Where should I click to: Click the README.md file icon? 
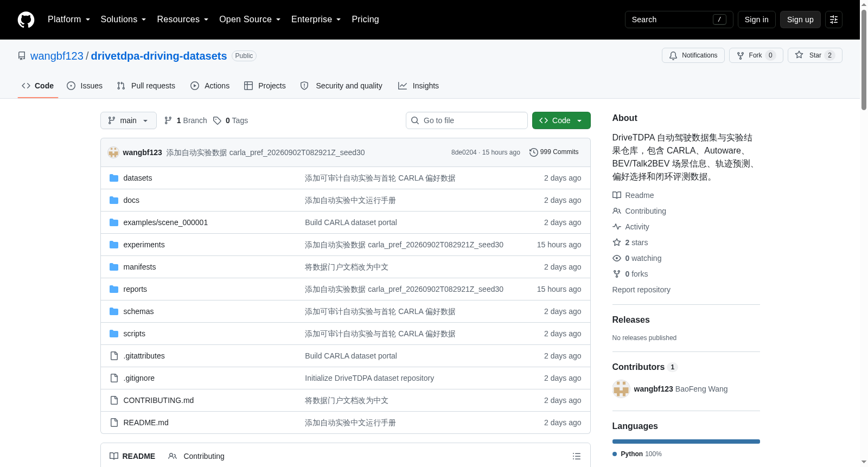[114, 423]
